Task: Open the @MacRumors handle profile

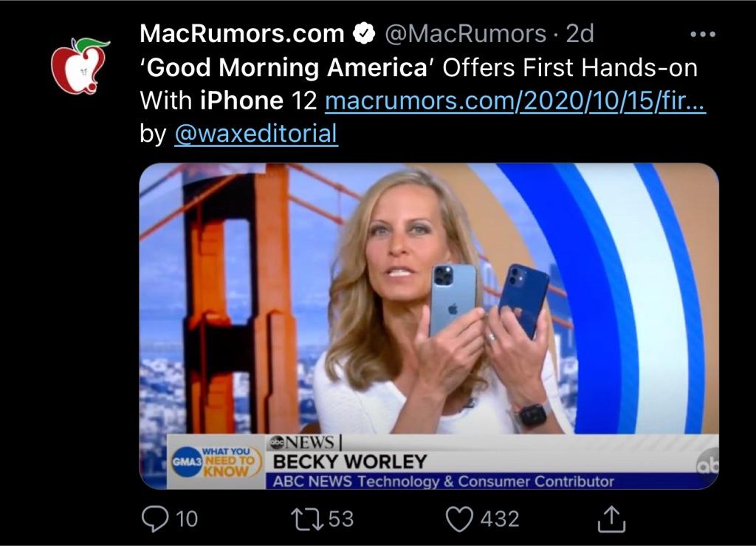Action: tap(465, 34)
